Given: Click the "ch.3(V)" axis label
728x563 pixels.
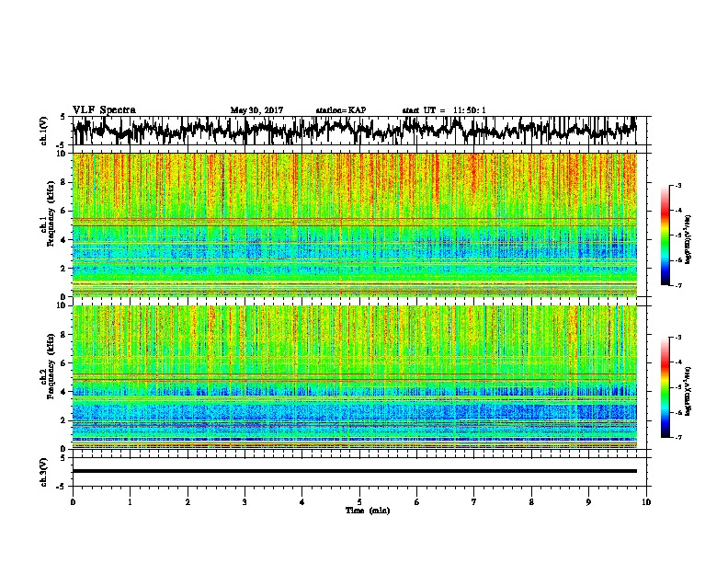Looking at the screenshot, I should [x=44, y=472].
